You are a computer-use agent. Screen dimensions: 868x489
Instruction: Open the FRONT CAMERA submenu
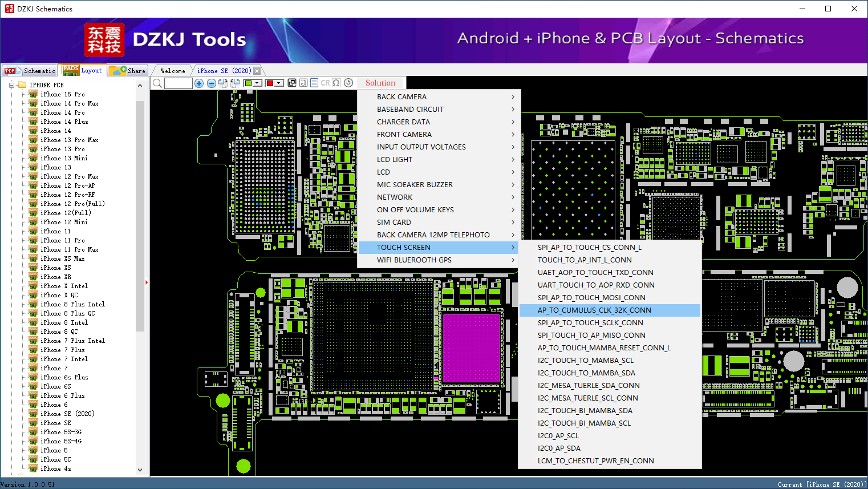click(x=438, y=135)
